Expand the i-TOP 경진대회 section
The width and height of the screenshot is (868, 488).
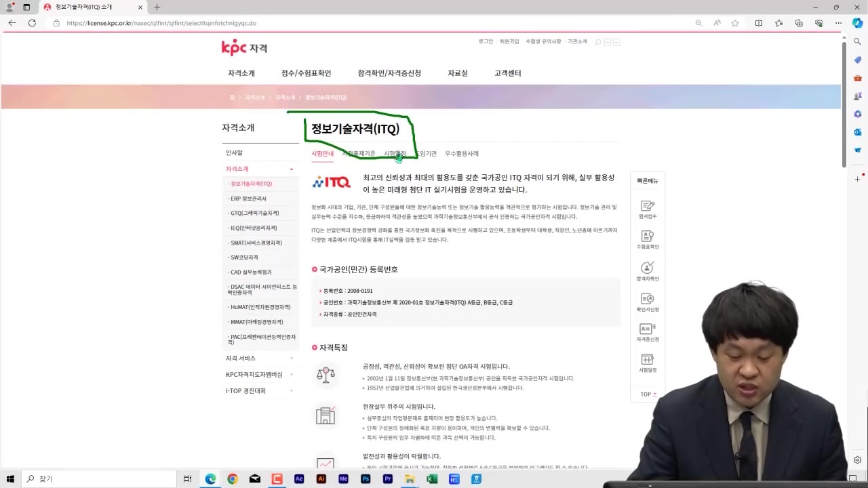[x=260, y=390]
